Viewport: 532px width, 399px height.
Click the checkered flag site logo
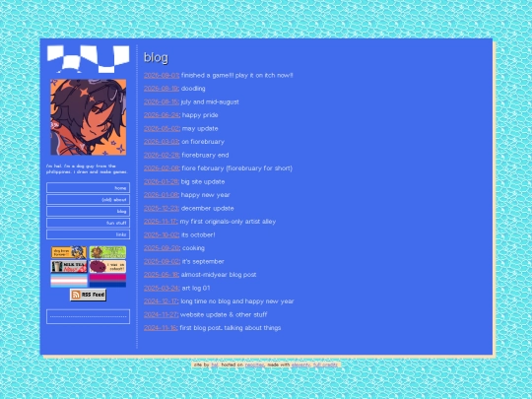tap(89, 59)
